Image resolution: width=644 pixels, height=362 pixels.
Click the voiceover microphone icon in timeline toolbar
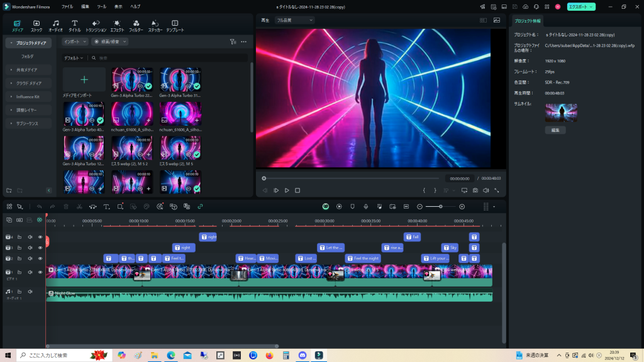(365, 206)
